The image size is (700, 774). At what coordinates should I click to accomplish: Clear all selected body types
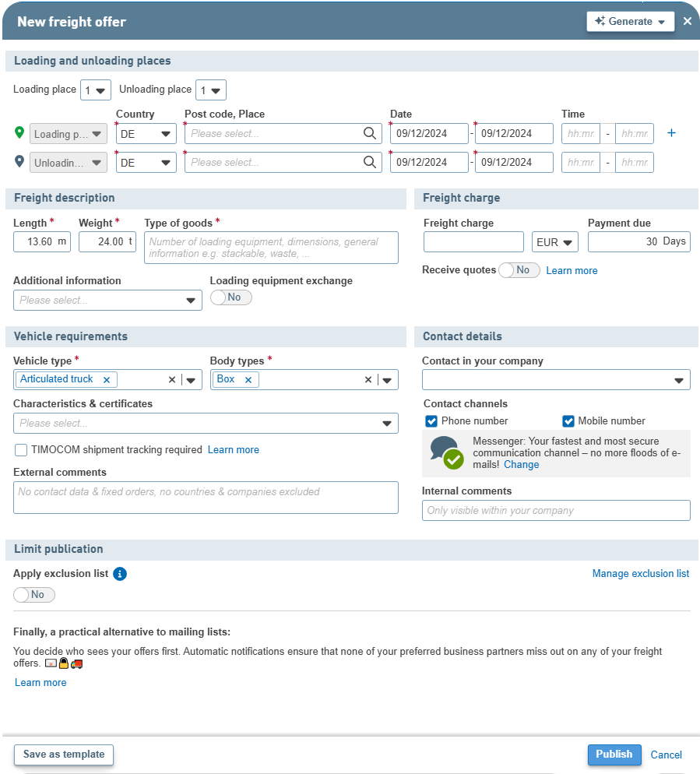pyautogui.click(x=368, y=380)
